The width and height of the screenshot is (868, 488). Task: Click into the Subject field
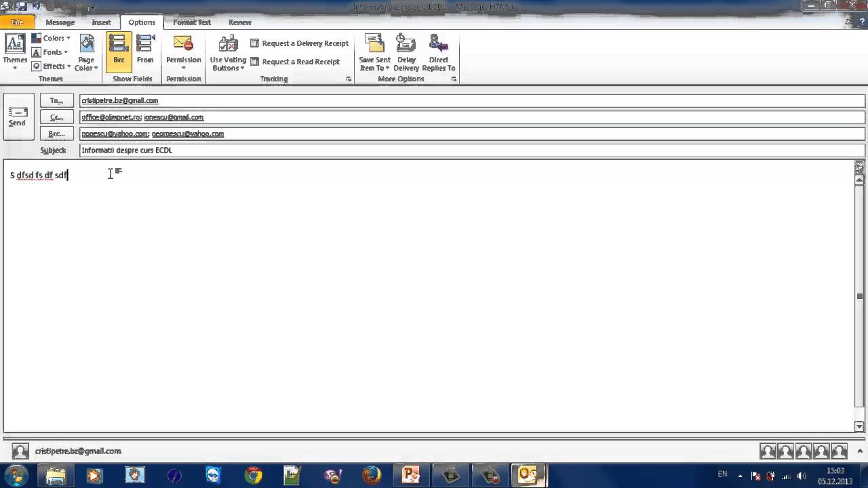[472, 150]
